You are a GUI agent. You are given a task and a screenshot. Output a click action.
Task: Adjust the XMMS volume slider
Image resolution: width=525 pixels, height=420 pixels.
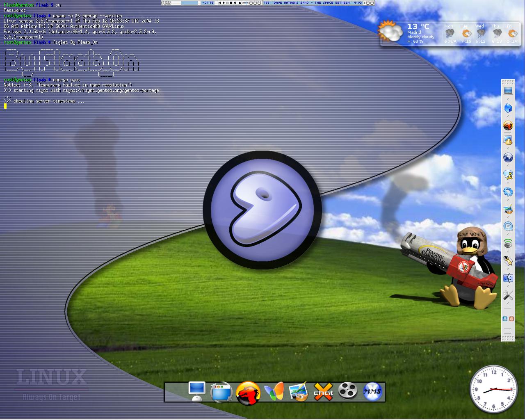pos(246,2)
